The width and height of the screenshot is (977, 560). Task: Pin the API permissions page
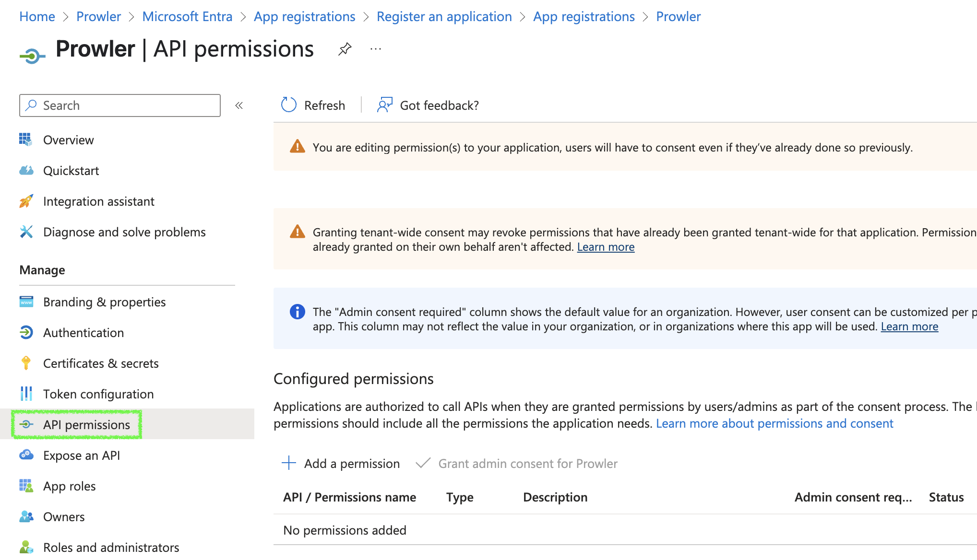click(x=345, y=49)
